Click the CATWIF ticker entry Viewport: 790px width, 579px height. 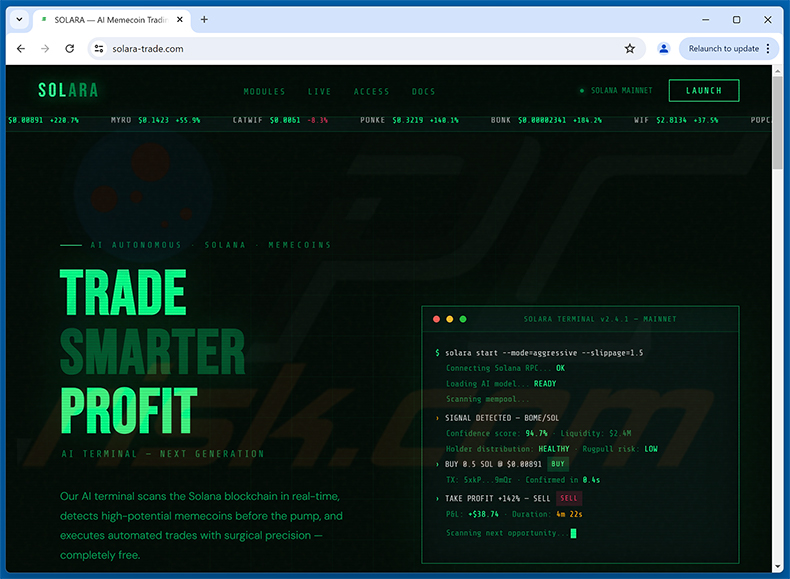280,120
